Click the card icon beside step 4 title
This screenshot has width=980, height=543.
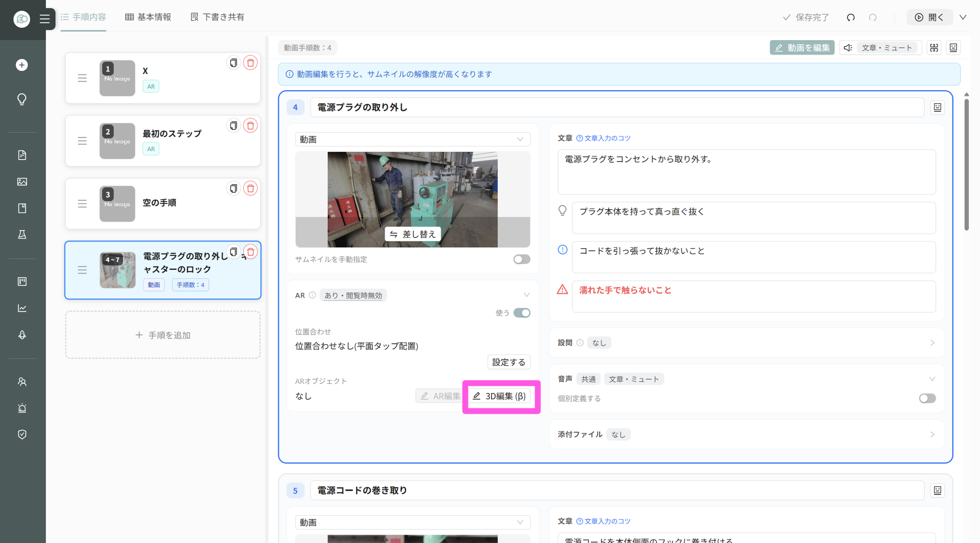(937, 107)
